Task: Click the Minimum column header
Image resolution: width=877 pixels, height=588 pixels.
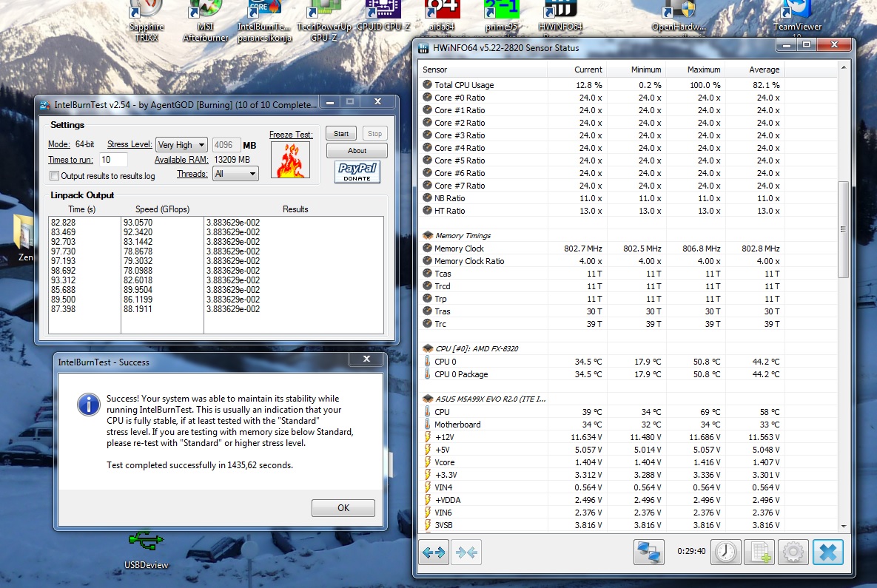Action: point(636,70)
